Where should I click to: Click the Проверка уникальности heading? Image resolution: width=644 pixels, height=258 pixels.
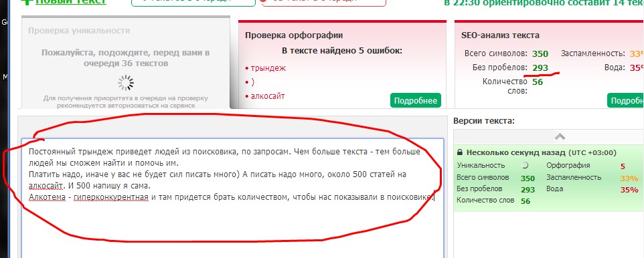click(79, 31)
